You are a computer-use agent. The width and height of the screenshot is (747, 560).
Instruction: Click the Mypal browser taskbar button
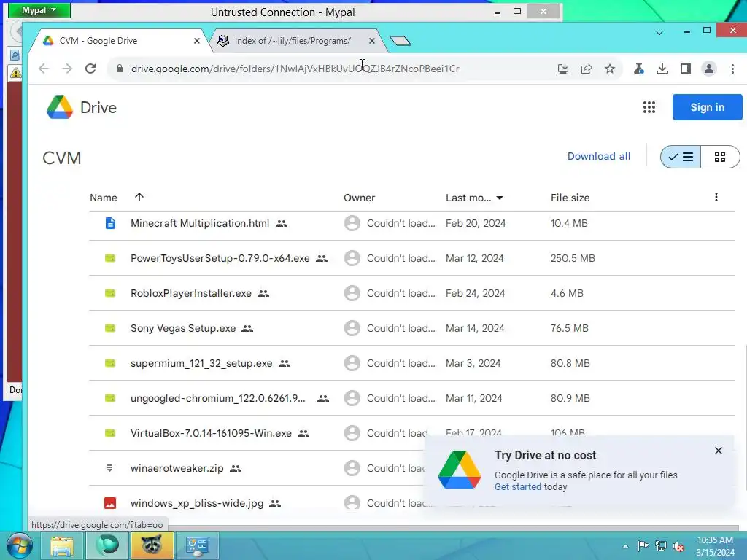pos(107,545)
